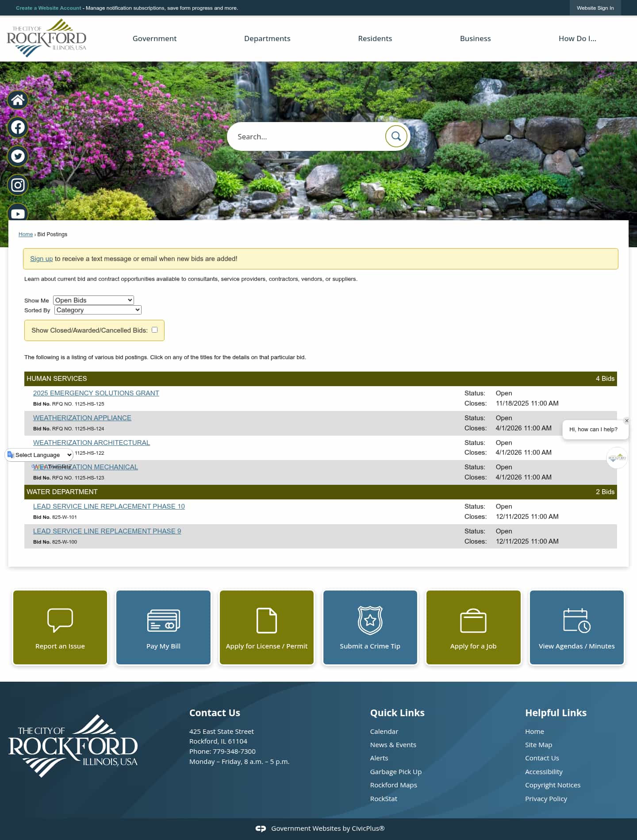Click Apply for License / Permit tile
The image size is (637, 840).
(267, 627)
